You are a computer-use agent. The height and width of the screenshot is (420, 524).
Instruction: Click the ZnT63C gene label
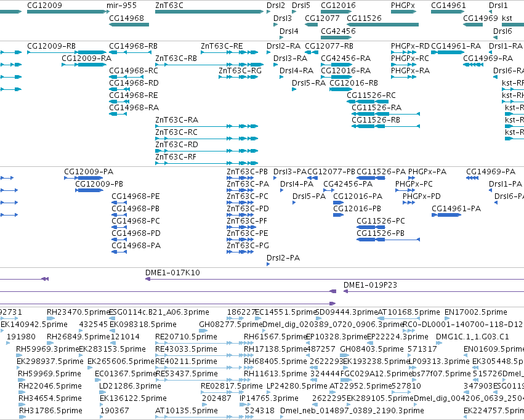pos(169,6)
